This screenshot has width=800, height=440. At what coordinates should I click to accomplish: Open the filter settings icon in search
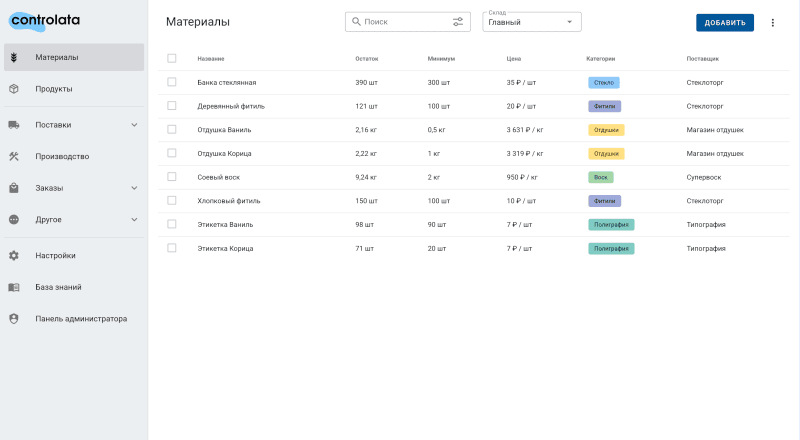pyautogui.click(x=458, y=21)
